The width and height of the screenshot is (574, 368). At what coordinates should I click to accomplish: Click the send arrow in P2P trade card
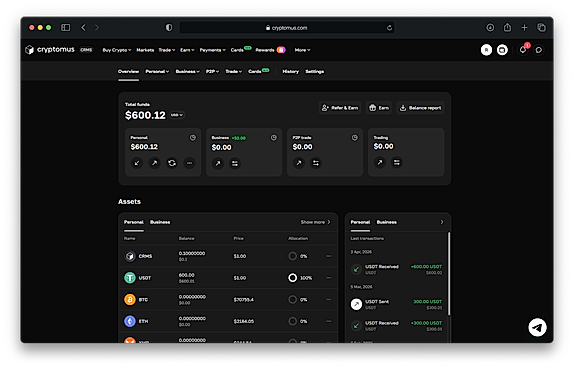pos(299,163)
